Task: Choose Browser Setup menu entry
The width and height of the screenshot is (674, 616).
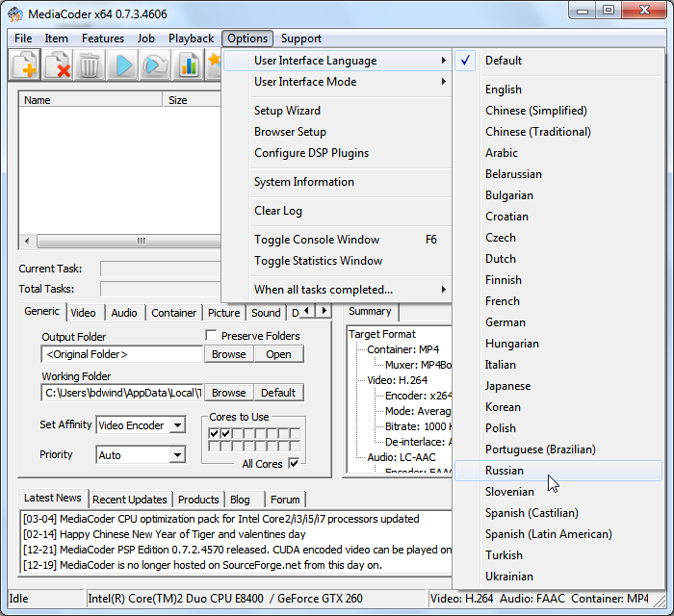Action: tap(337, 132)
